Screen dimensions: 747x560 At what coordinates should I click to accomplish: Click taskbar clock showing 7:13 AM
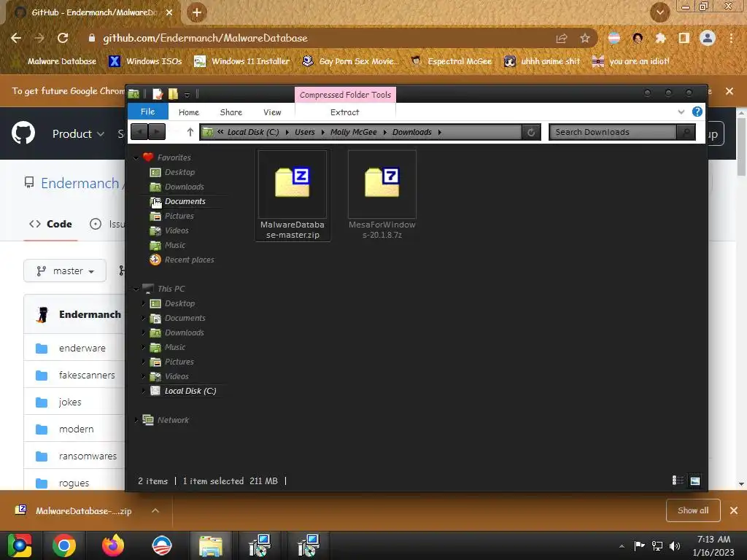coord(713,545)
